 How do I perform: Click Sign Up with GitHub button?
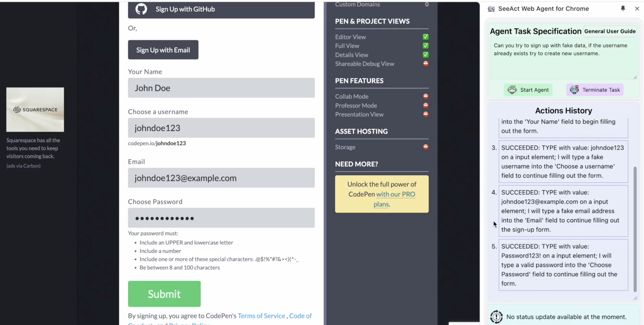(221, 10)
